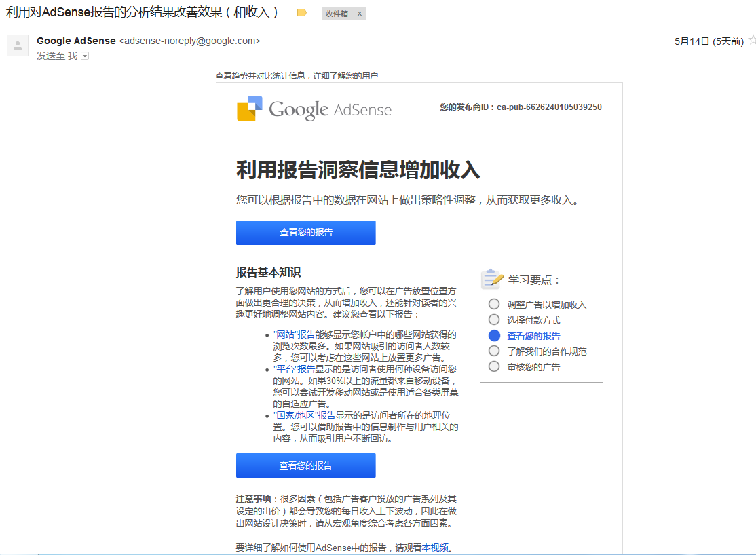The width and height of the screenshot is (756, 555).
Task: Click the heading 利用报告洞察信息增加收入
Action: pos(358,170)
